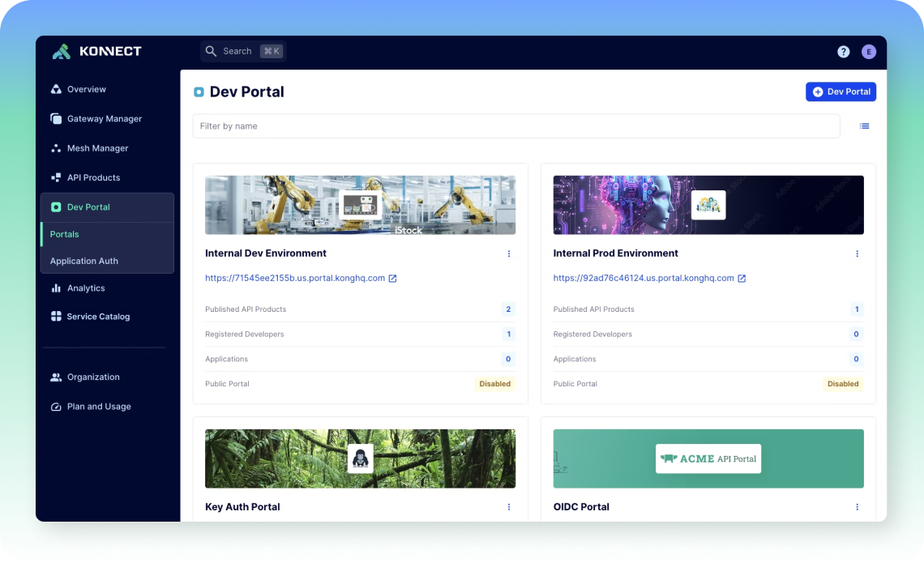924x567 pixels.
Task: Select Portals in the sidebar
Action: (x=65, y=234)
